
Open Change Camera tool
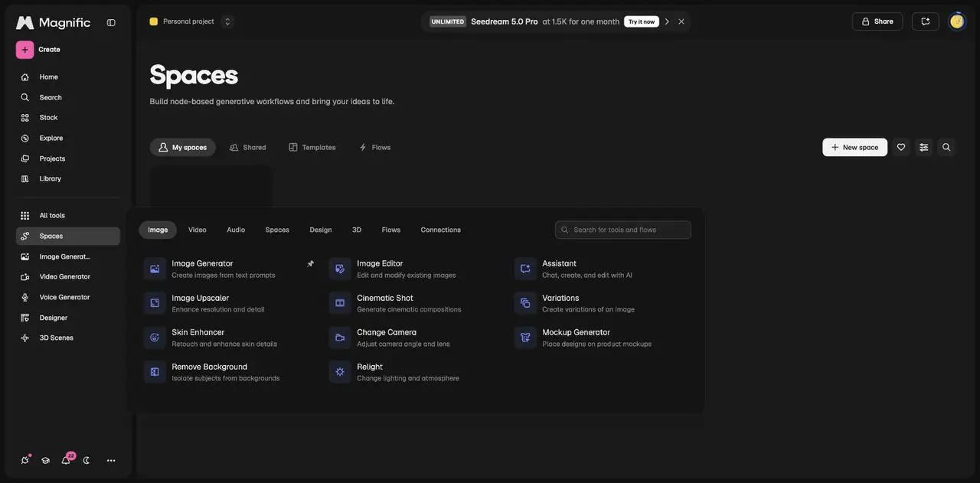pos(414,338)
